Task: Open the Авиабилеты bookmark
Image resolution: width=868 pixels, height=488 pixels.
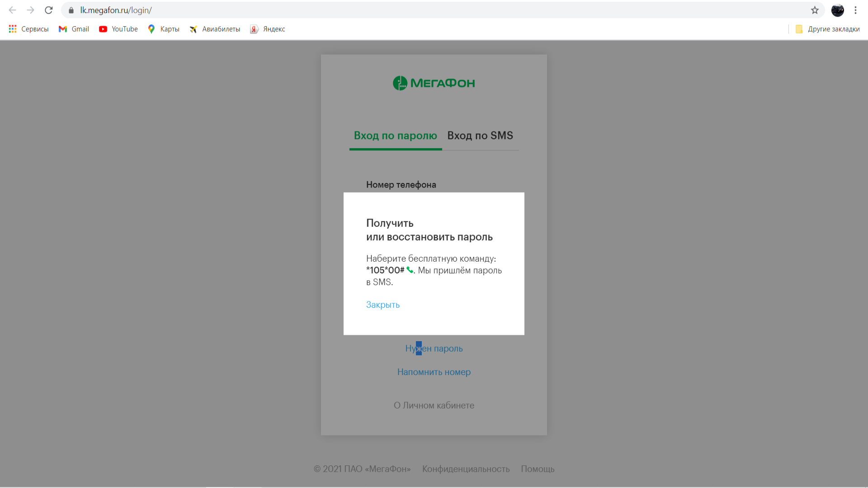Action: (x=215, y=29)
